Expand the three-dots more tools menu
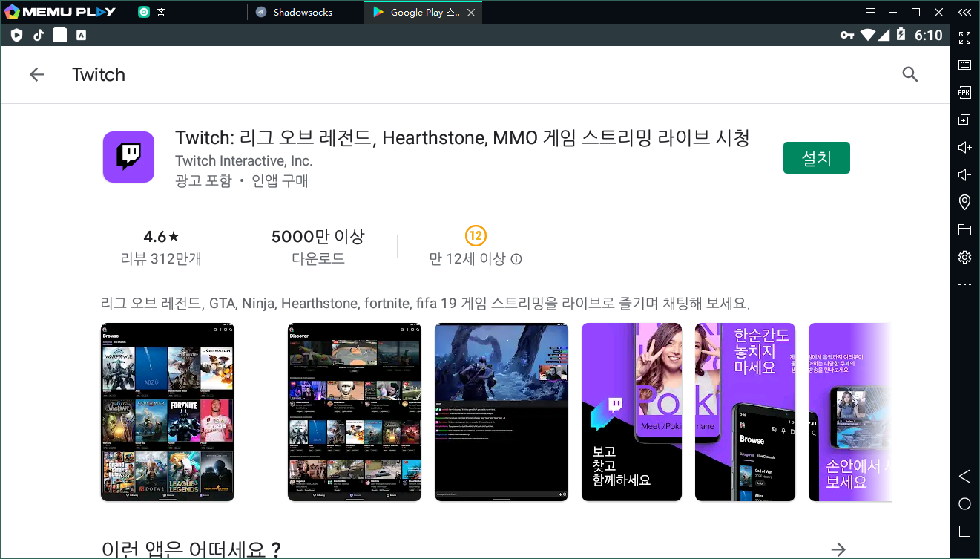This screenshot has height=559, width=980. (x=964, y=284)
